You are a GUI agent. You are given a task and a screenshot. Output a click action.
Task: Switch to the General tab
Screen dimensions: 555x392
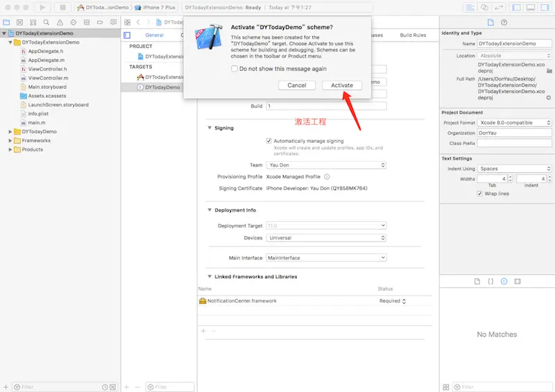point(154,35)
